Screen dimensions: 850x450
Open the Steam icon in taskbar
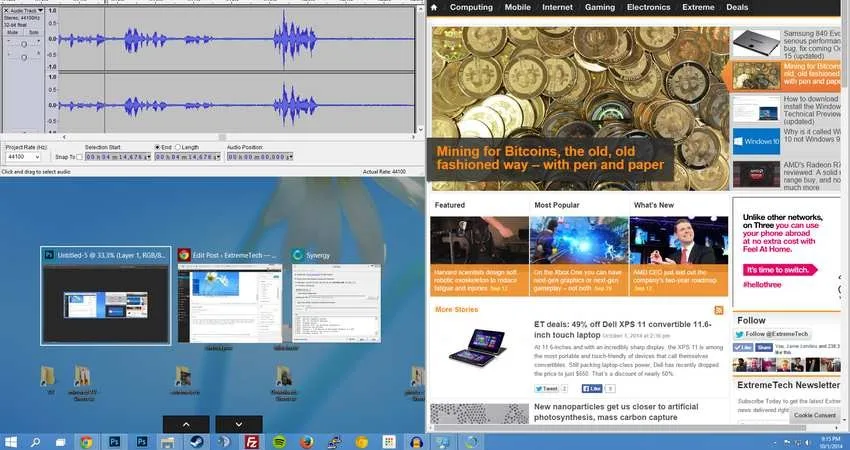coord(196,442)
